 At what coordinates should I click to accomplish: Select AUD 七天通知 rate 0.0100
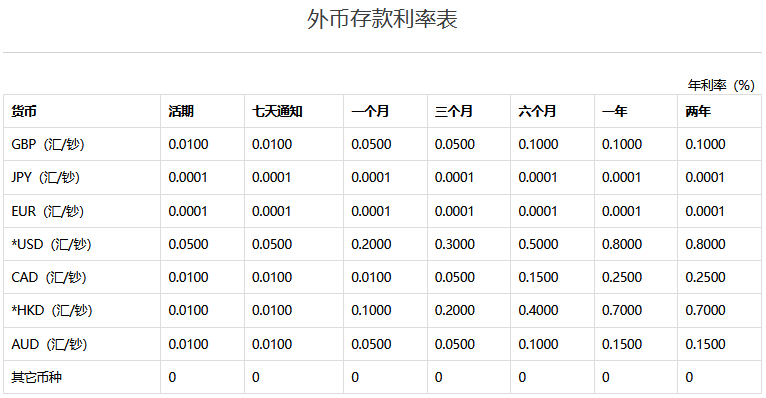[x=272, y=344]
